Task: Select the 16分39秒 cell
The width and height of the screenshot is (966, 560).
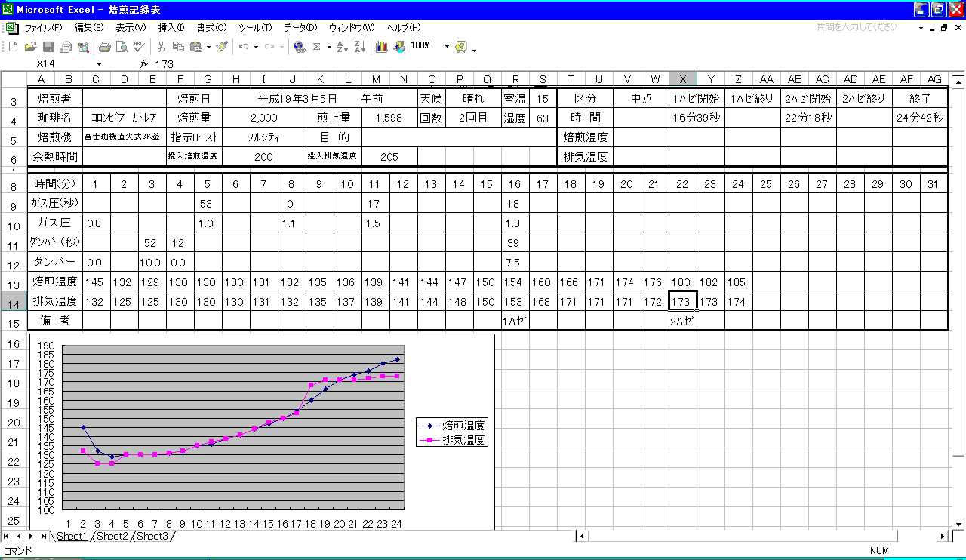Action: tap(697, 118)
